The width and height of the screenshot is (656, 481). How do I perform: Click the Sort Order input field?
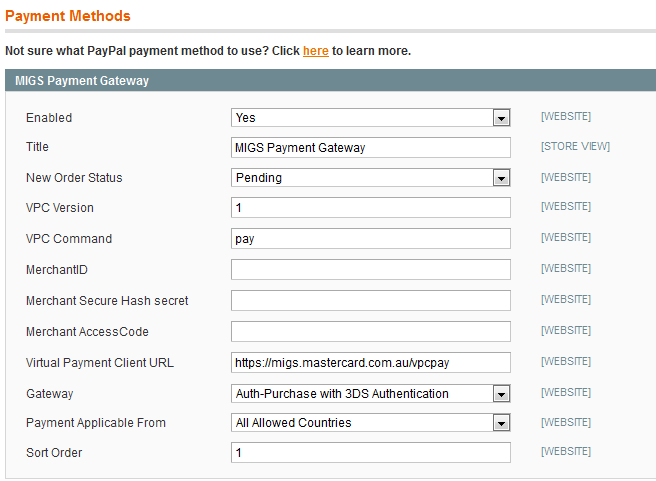(371, 453)
